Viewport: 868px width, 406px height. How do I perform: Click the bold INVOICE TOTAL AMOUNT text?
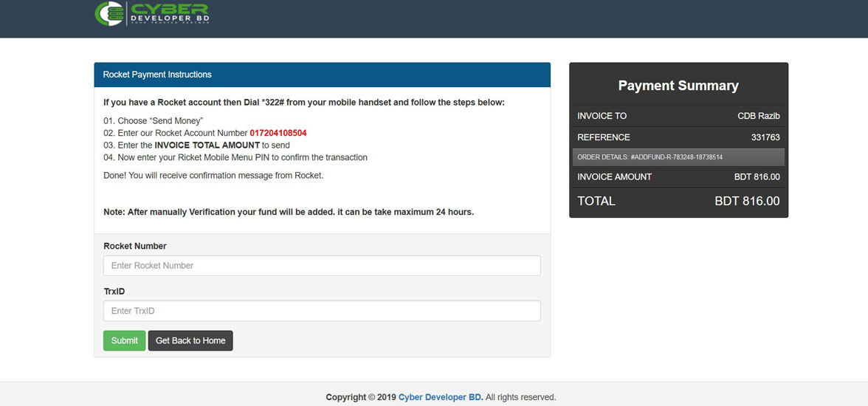click(207, 145)
